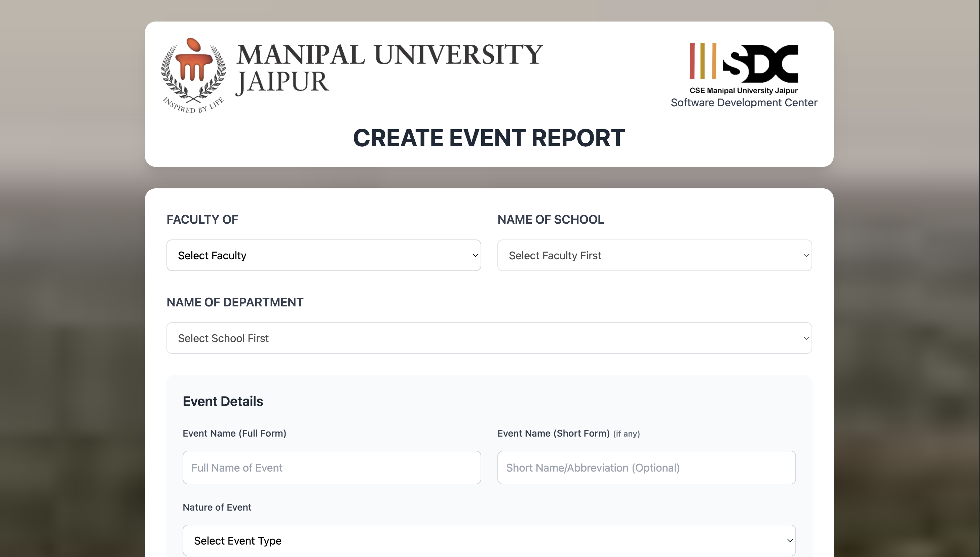The height and width of the screenshot is (557, 980).
Task: Expand the event type chevron arrow
Action: (790, 540)
